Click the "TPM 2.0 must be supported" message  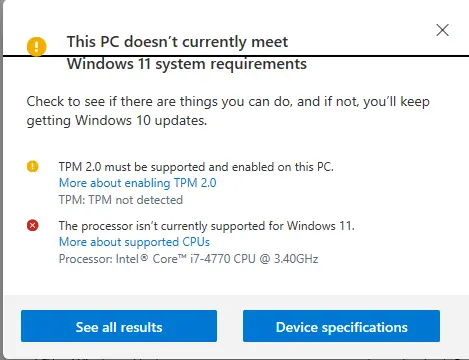point(196,167)
